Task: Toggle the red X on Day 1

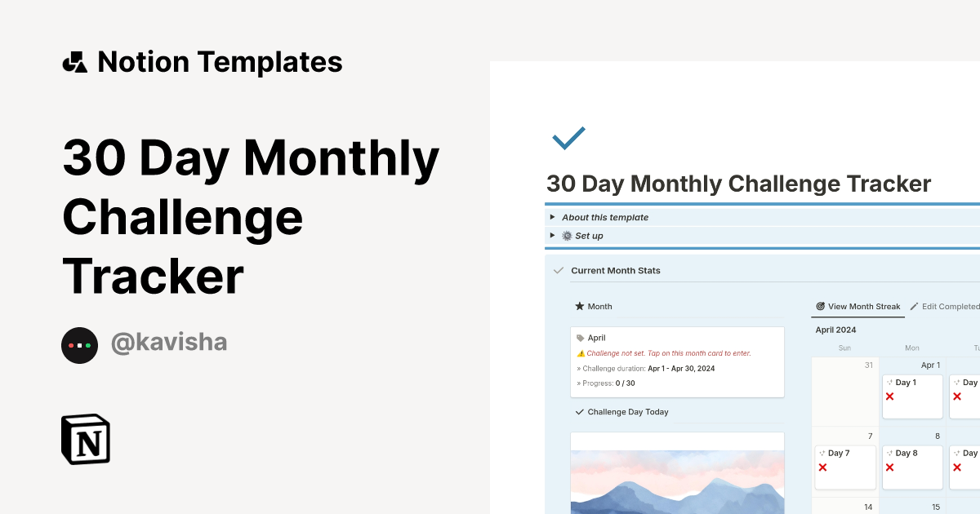Action: [x=890, y=397]
